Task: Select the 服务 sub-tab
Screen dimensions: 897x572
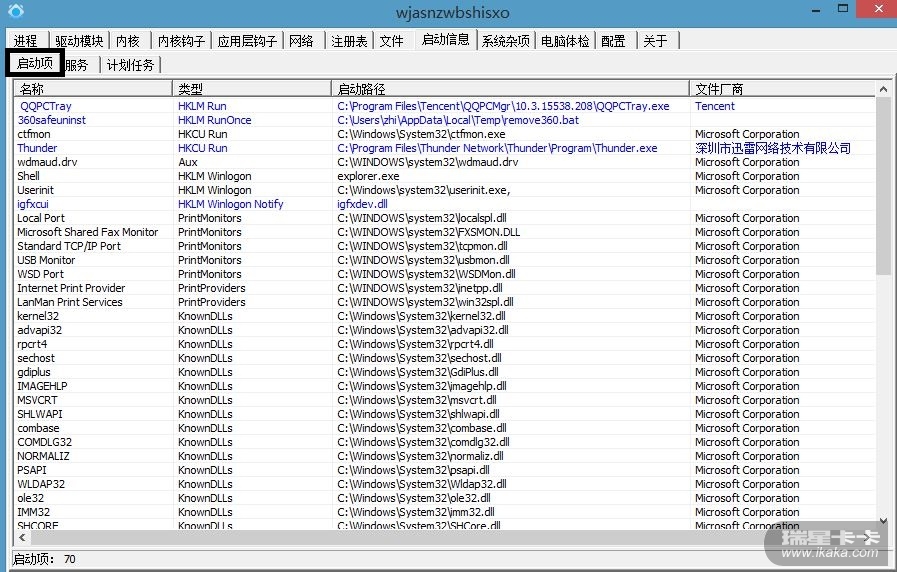Action: (77, 65)
